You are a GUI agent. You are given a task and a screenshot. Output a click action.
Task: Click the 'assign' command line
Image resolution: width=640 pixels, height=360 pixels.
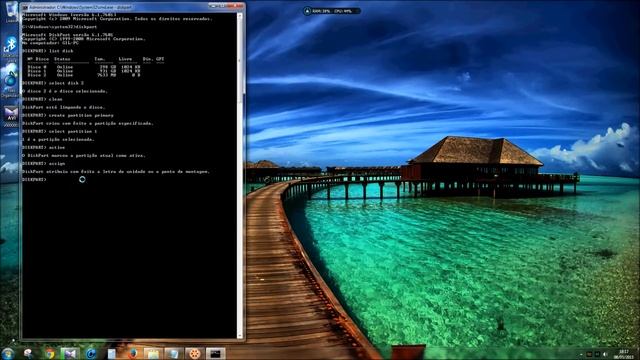pos(43,163)
